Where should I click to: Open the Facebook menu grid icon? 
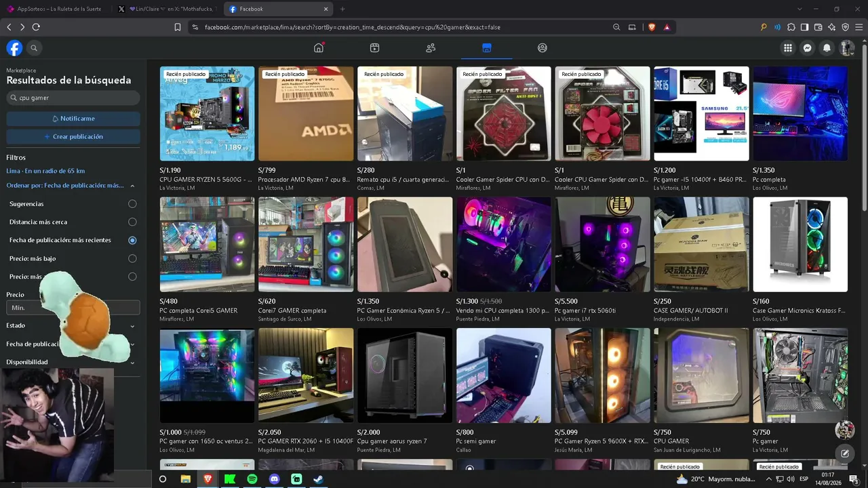click(x=787, y=48)
